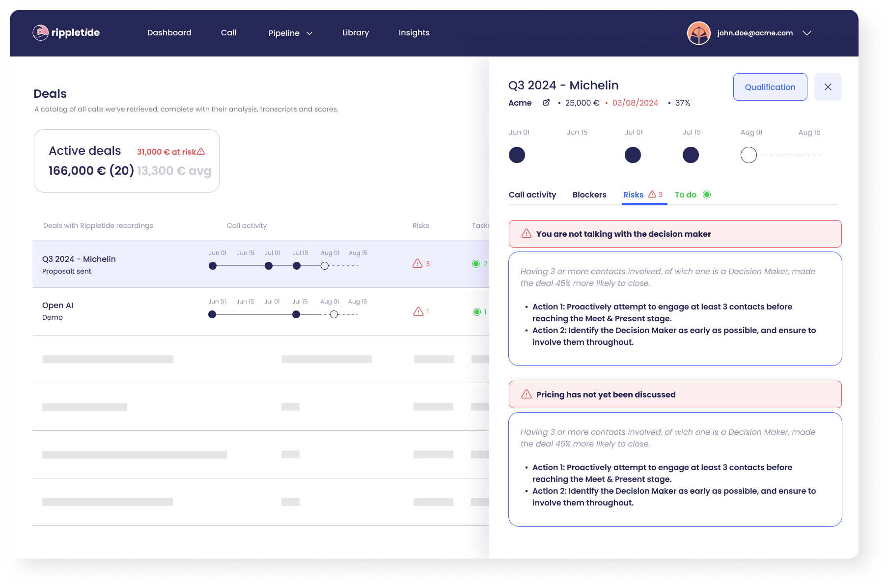Click the green task icon in Open AI row
Image resolution: width=888 pixels, height=588 pixels.
(x=476, y=312)
